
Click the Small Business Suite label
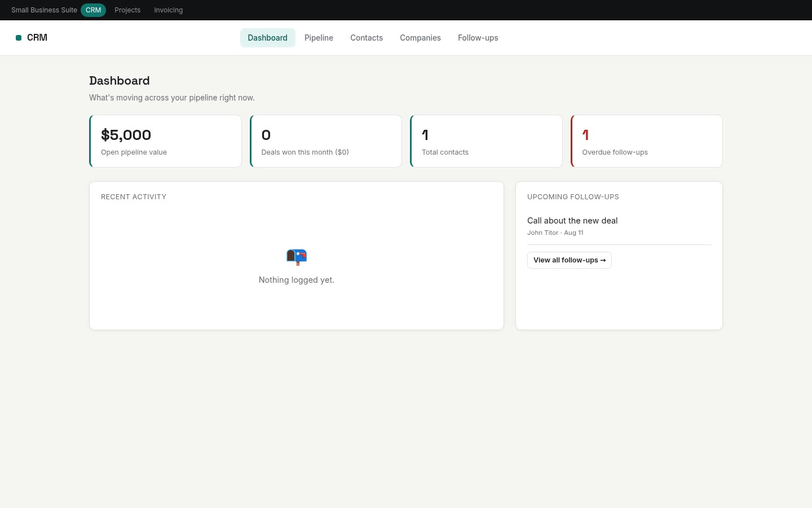(x=44, y=10)
